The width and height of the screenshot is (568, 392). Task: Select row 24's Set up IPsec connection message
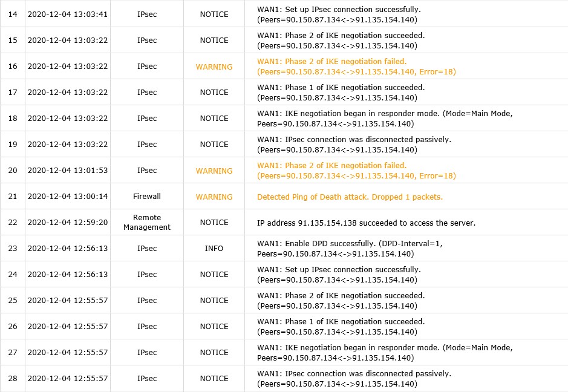point(339,275)
